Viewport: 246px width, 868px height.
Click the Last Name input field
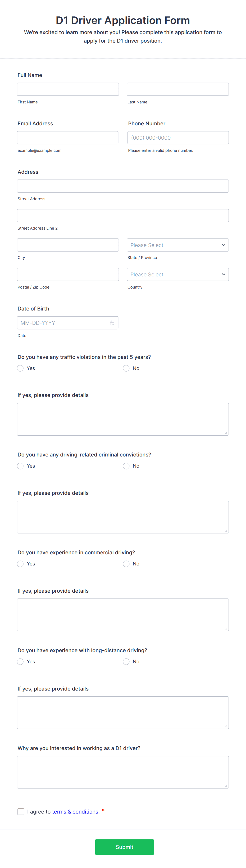pos(177,89)
